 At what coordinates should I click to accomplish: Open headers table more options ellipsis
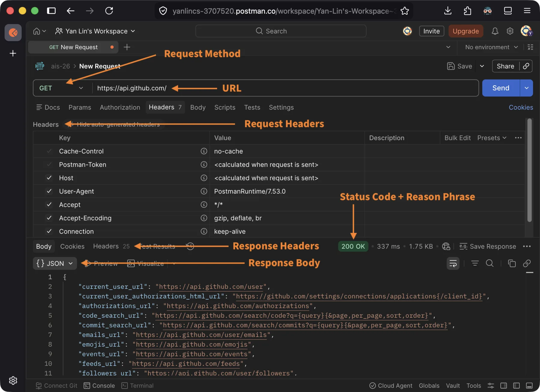tap(518, 138)
